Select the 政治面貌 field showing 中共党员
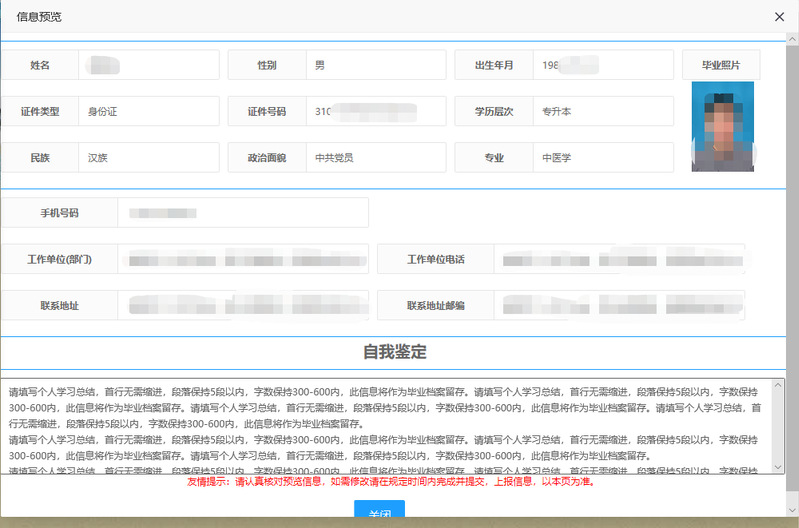 (375, 157)
